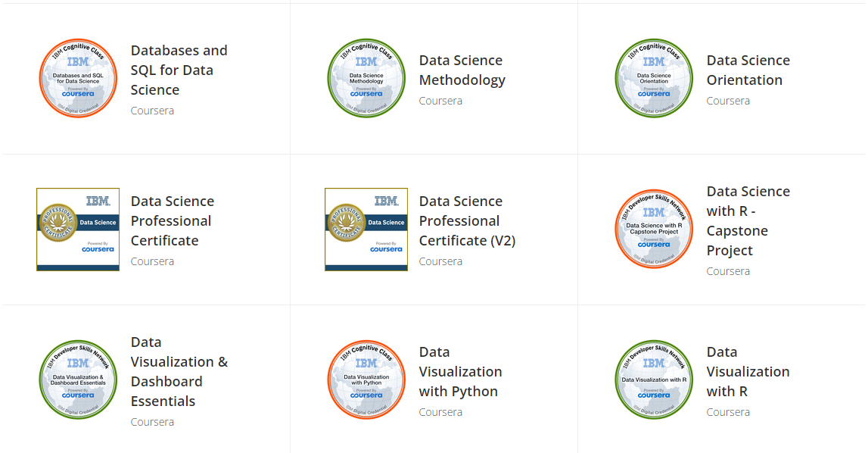Open the Data Visualization with Python badge
Screen dimensions: 868x453
click(x=366, y=380)
